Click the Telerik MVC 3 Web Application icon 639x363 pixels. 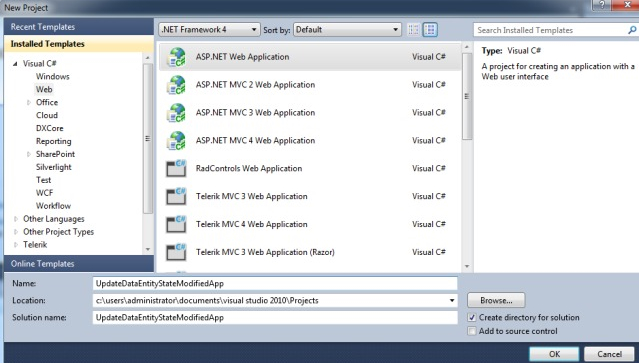pos(176,196)
